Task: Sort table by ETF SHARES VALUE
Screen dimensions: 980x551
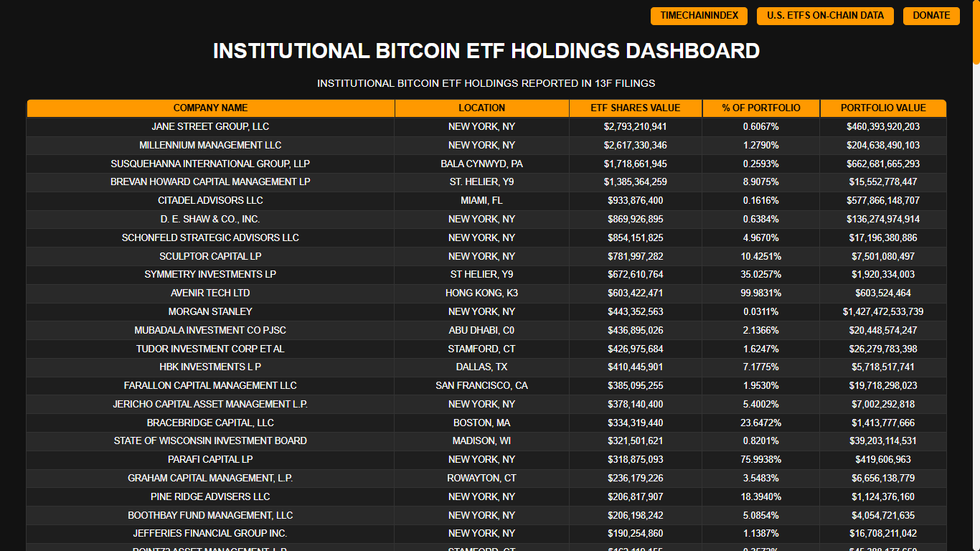Action: [635, 108]
